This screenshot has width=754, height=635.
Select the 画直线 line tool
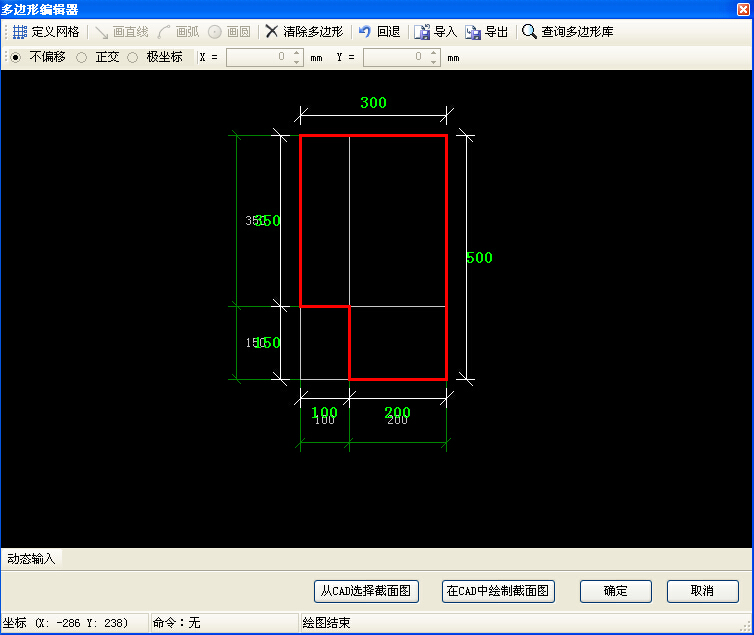(121, 32)
